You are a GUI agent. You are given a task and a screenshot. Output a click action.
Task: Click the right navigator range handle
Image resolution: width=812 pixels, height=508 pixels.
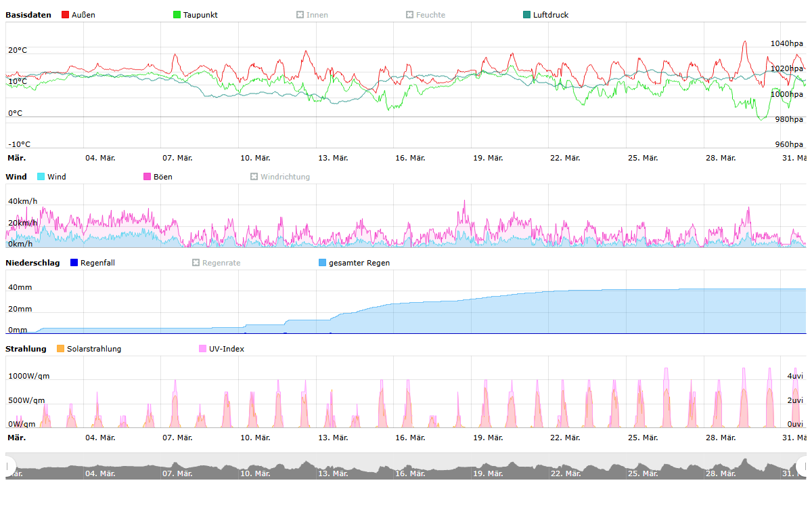803,466
